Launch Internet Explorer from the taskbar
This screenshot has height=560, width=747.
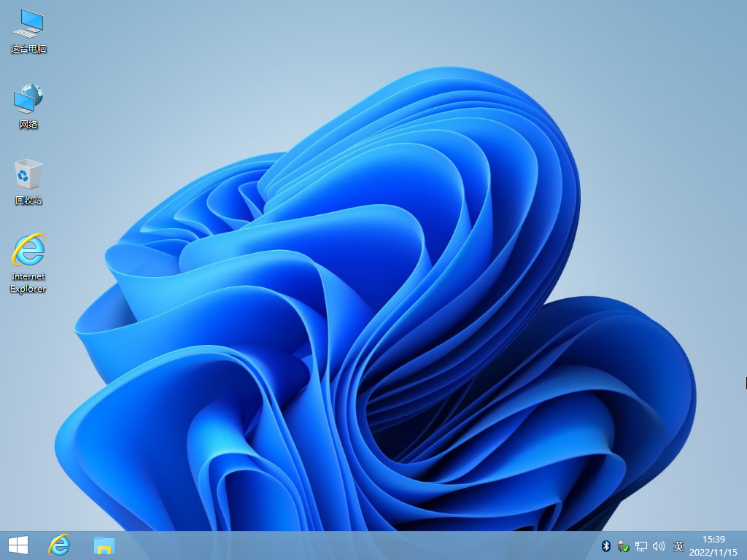point(60,545)
